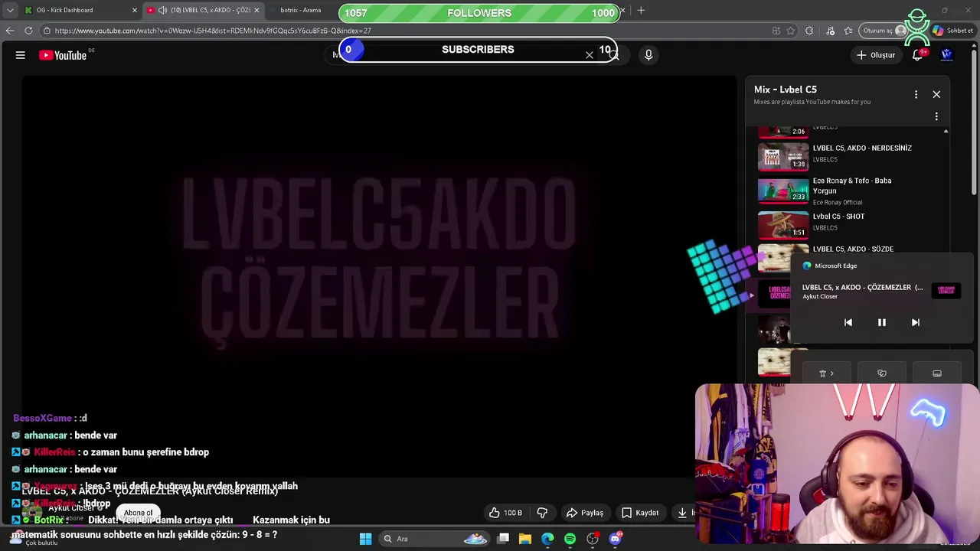Close the OG - Kick Dashboard tab
The image size is (980, 551).
click(135, 10)
